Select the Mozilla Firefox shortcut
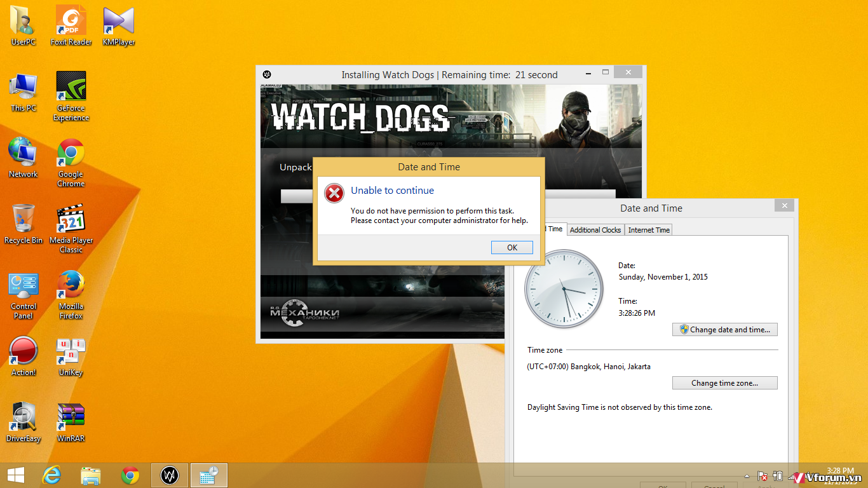 (x=71, y=294)
